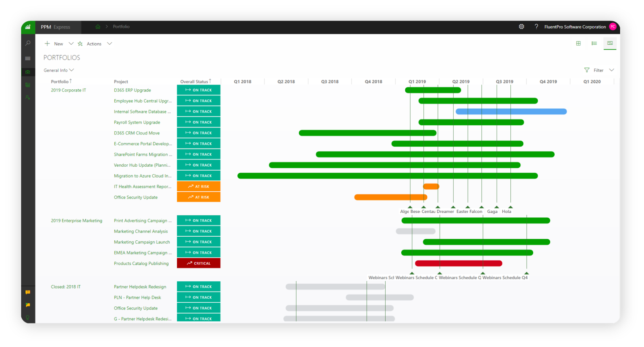
Task: Open projects icon below briefcase in sidebar
Action: pyautogui.click(x=28, y=85)
